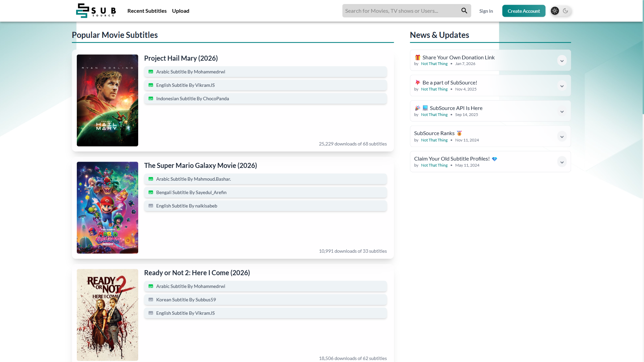
Task: Click the gift icon beside Share Your Own Donation Link
Action: [x=418, y=57]
